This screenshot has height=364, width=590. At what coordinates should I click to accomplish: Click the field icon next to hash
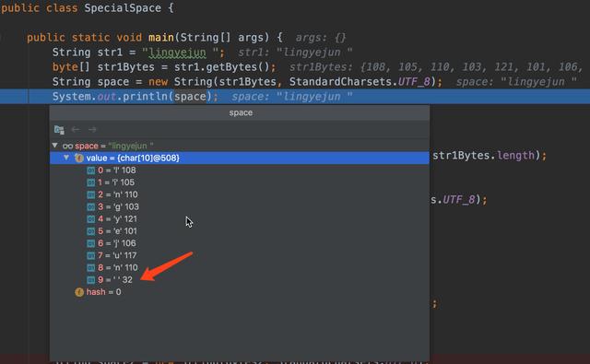[x=79, y=292]
